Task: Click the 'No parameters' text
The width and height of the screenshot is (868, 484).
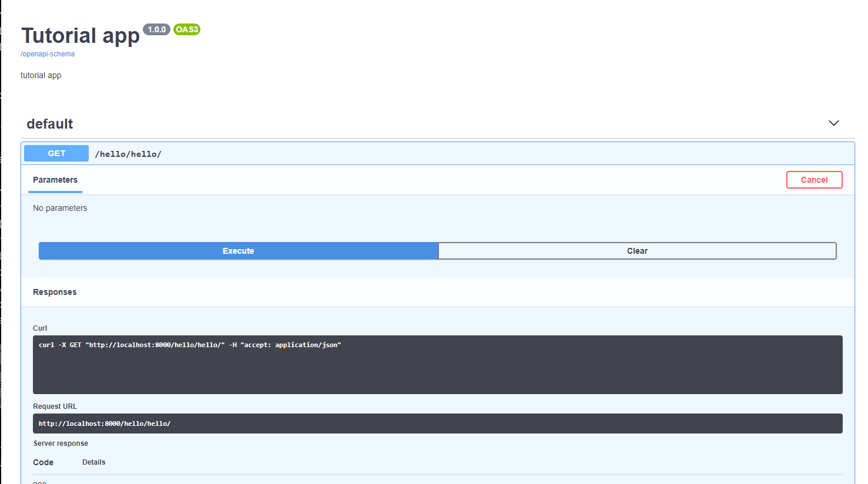Action: coord(60,208)
